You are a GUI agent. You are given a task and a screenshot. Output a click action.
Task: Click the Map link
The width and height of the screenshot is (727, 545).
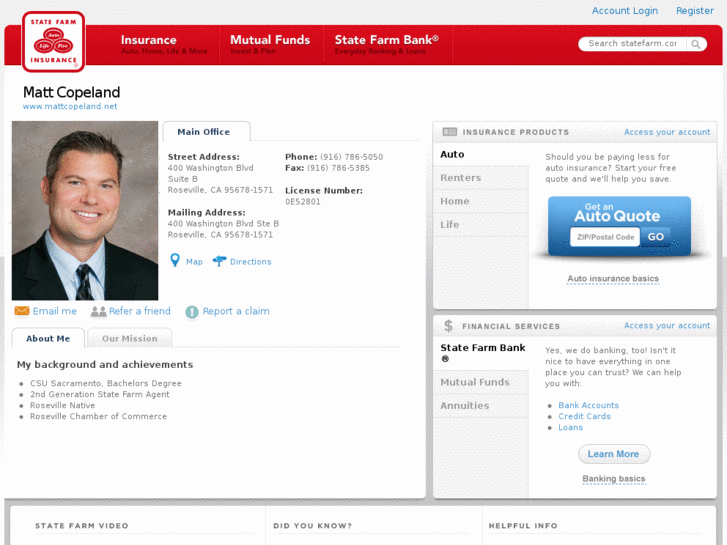point(194,262)
